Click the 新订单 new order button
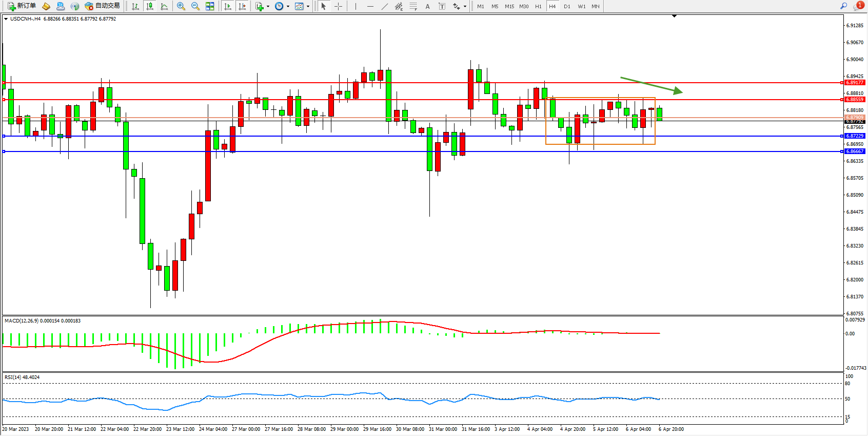Image resolution: width=868 pixels, height=436 pixels. pos(22,6)
